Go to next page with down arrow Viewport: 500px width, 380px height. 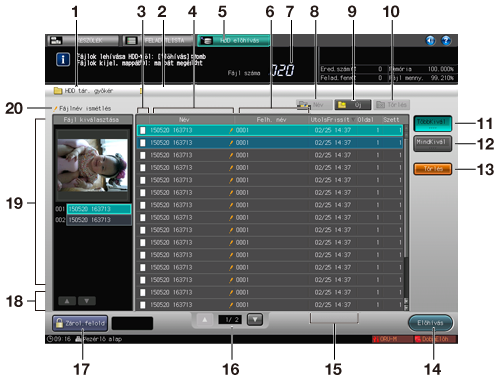(255, 319)
